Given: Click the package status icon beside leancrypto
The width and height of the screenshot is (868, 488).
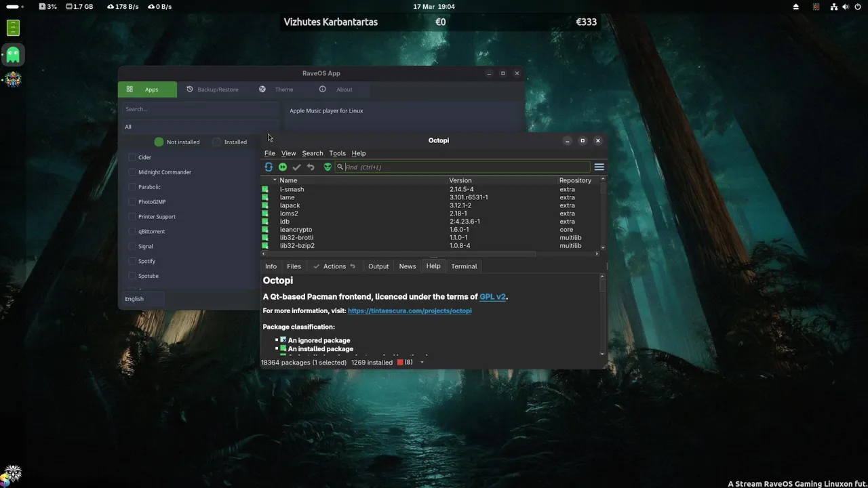Looking at the screenshot, I should pos(265,230).
